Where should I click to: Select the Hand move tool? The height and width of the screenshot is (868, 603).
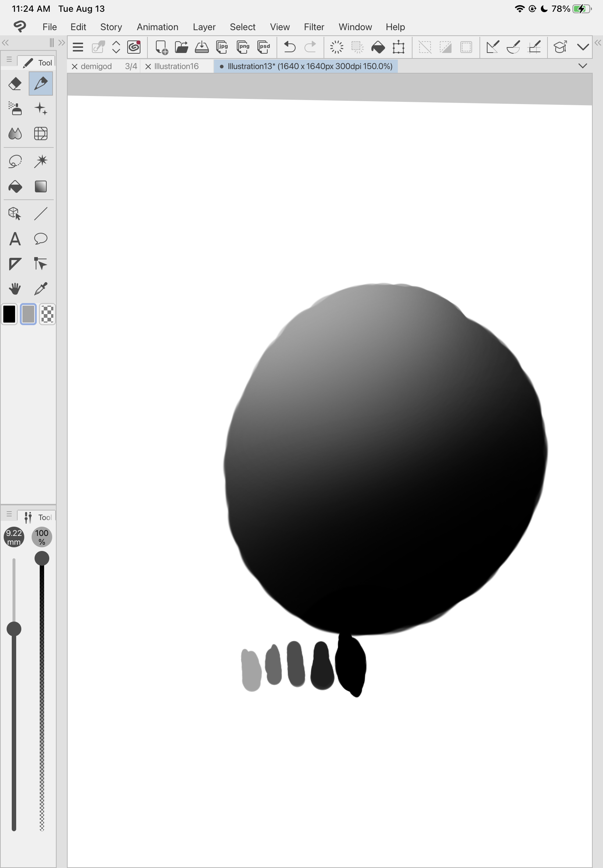click(x=15, y=289)
